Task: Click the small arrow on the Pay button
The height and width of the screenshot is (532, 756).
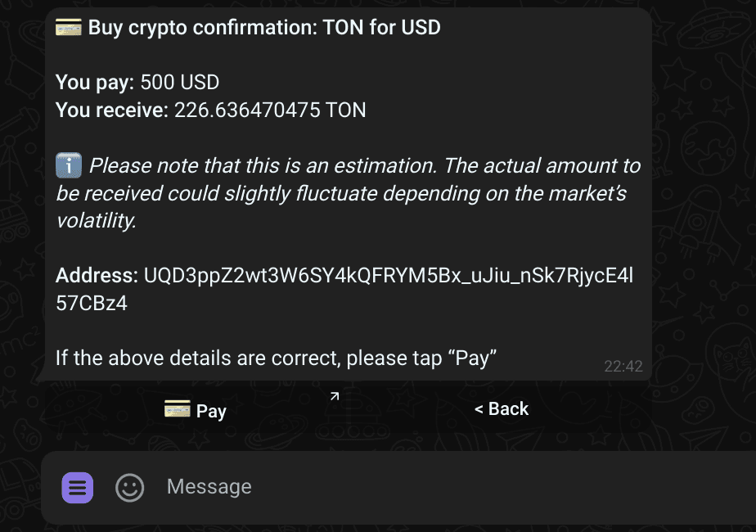Action: pos(334,397)
